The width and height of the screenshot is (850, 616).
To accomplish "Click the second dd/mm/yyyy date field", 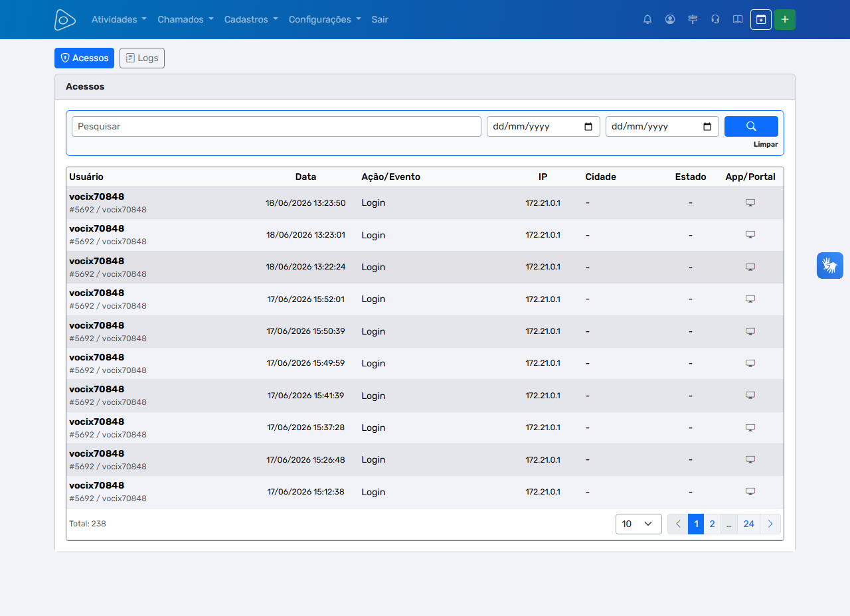I will 662,126.
